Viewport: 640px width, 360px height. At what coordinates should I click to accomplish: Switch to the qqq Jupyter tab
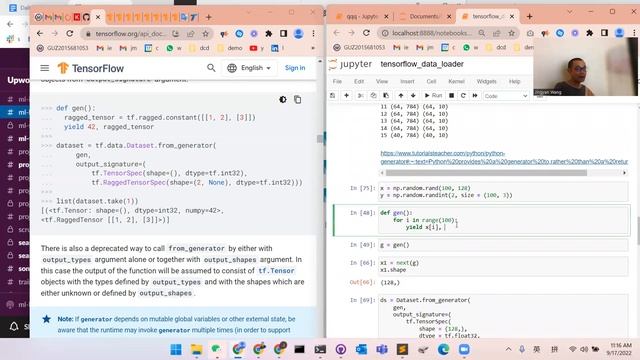[x=362, y=16]
